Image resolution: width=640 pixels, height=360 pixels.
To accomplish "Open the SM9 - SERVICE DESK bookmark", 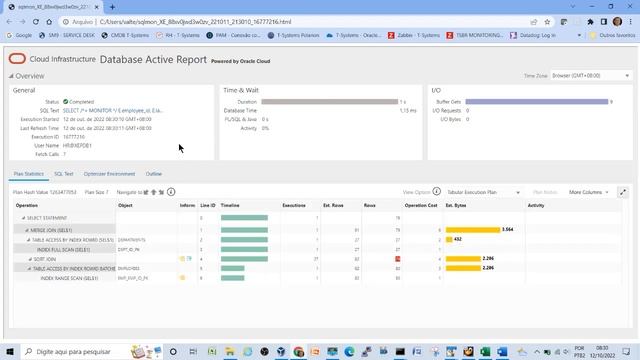I will [67, 36].
